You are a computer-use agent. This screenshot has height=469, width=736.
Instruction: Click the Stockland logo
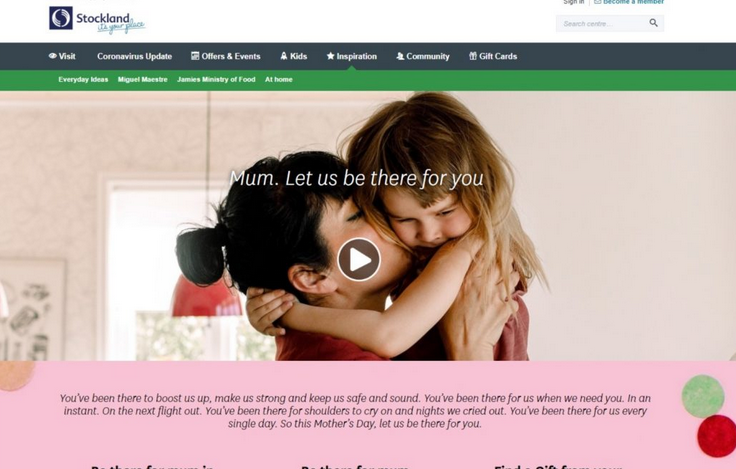[x=97, y=20]
